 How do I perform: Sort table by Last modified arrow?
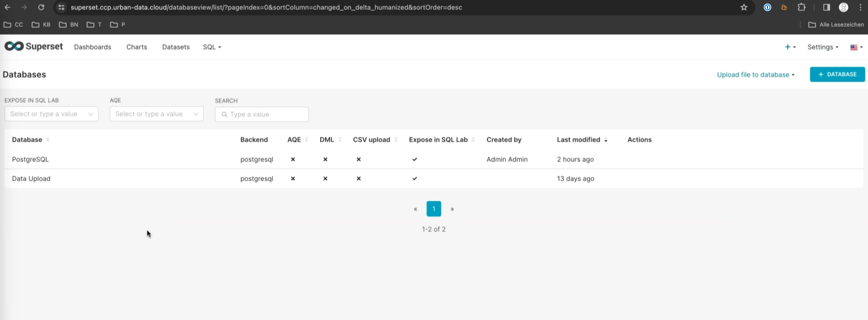tap(606, 140)
